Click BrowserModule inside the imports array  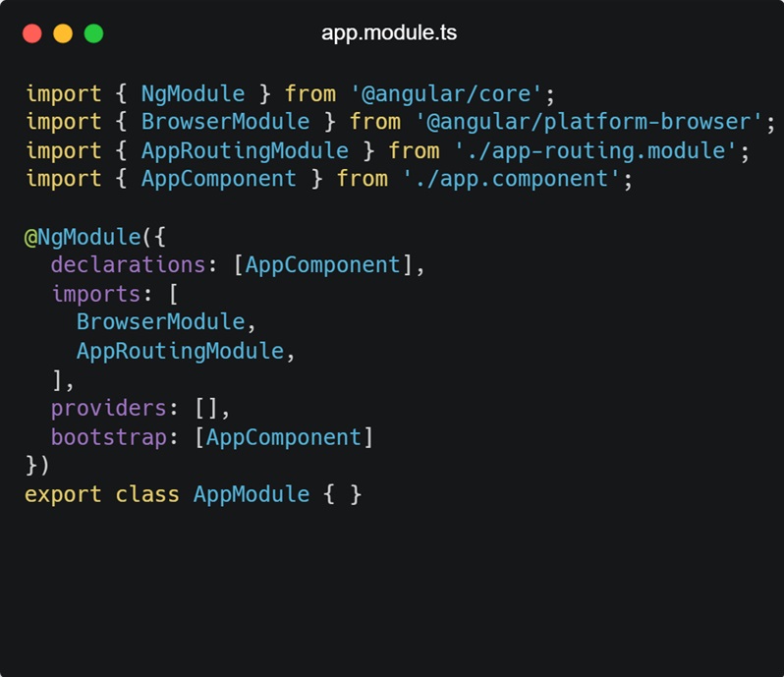pos(160,322)
